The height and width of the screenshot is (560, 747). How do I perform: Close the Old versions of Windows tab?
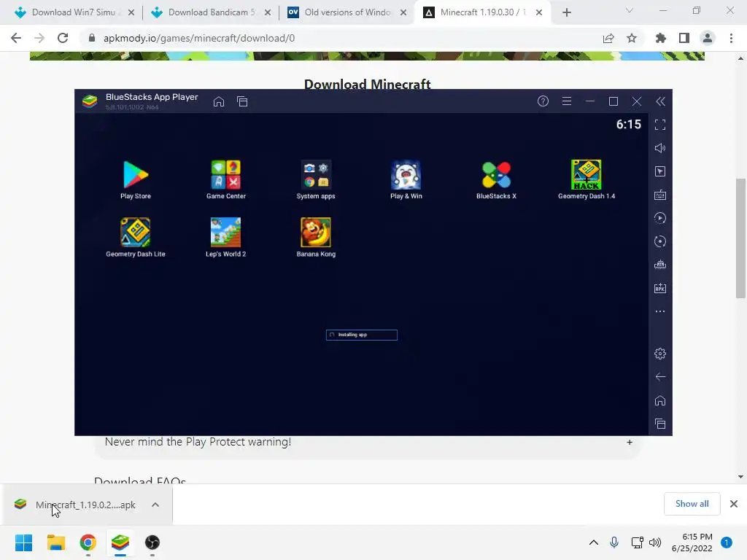(x=403, y=12)
